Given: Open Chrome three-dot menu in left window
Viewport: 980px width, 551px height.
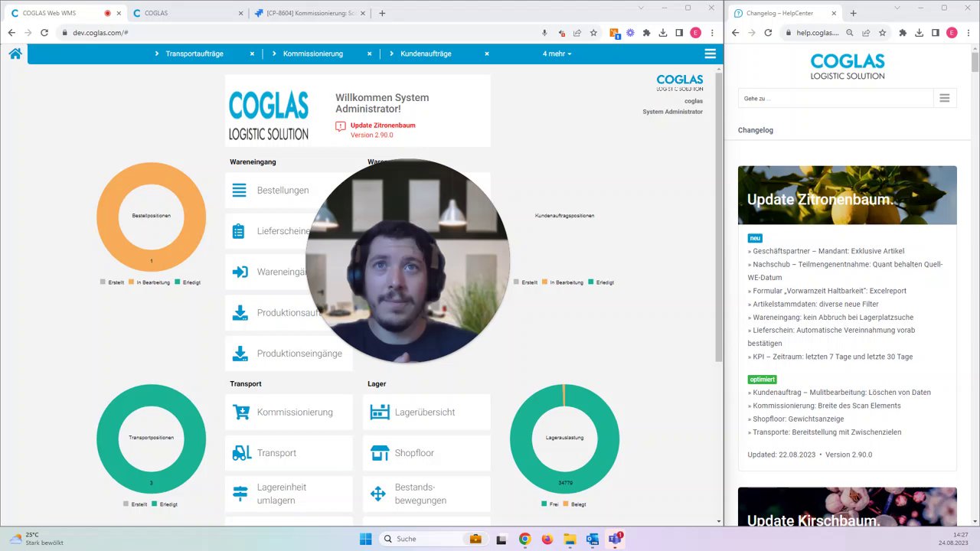Looking at the screenshot, I should [712, 33].
